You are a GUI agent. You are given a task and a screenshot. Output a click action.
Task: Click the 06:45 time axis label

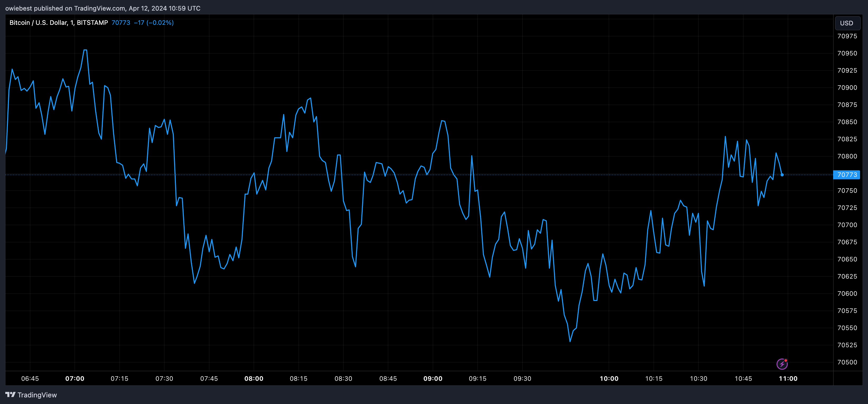pos(30,378)
